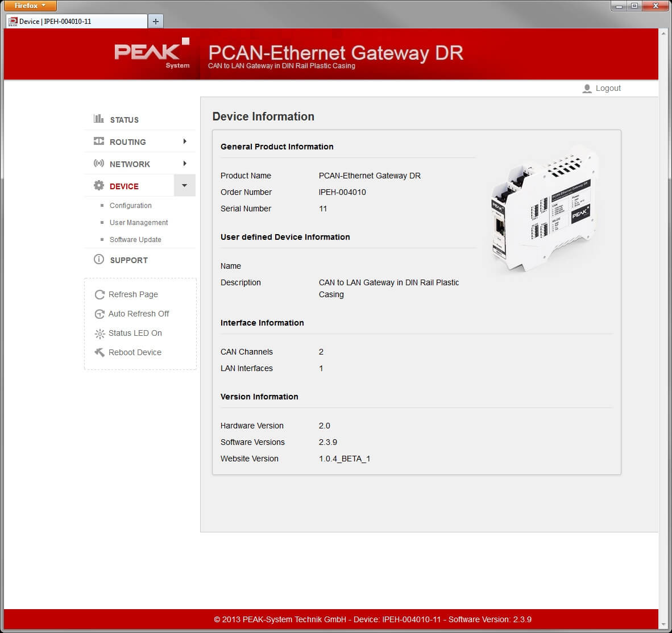Click the ROUTING arrows icon
The width and height of the screenshot is (672, 633).
point(98,141)
